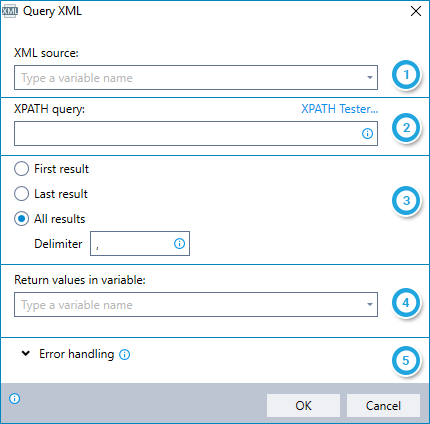Viewport: 430px width, 424px height.
Task: Click info icon in Delimiter field
Action: [179, 244]
